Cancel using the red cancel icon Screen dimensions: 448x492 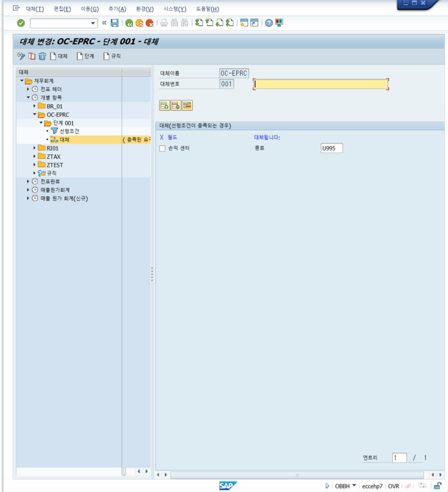pyautogui.click(x=149, y=23)
